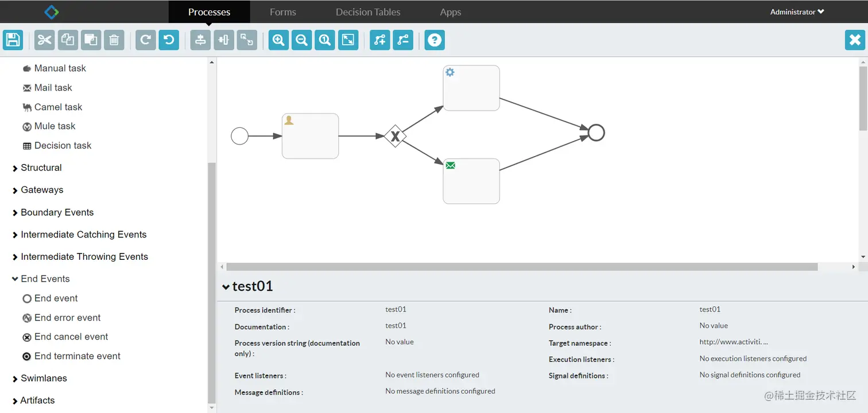Align the model vertically via toolbar icon
This screenshot has height=413, width=868.
[200, 40]
